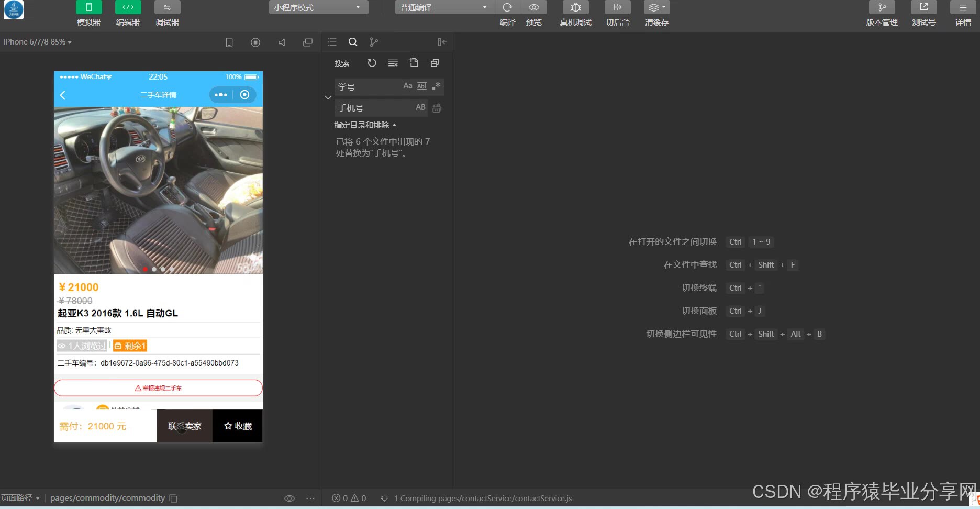Click the car interior photo

tap(158, 190)
